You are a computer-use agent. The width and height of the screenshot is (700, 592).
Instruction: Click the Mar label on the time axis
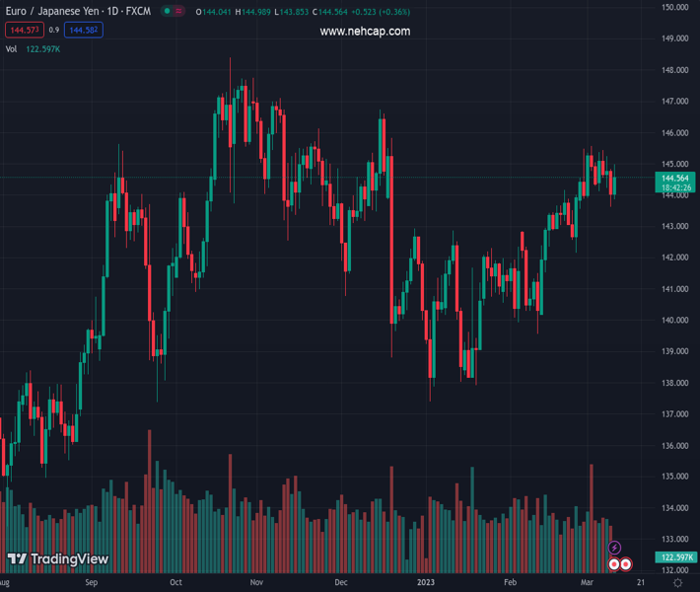pos(589,583)
